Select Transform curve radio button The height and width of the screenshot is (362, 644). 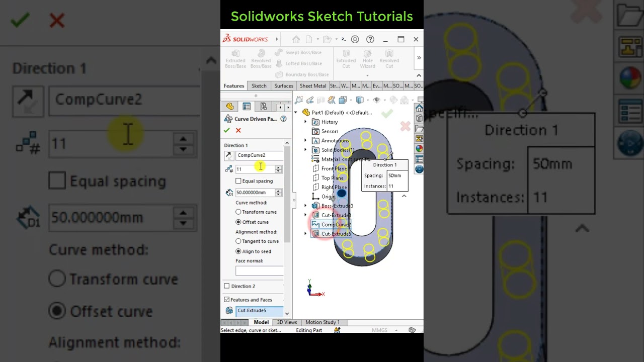tap(238, 212)
